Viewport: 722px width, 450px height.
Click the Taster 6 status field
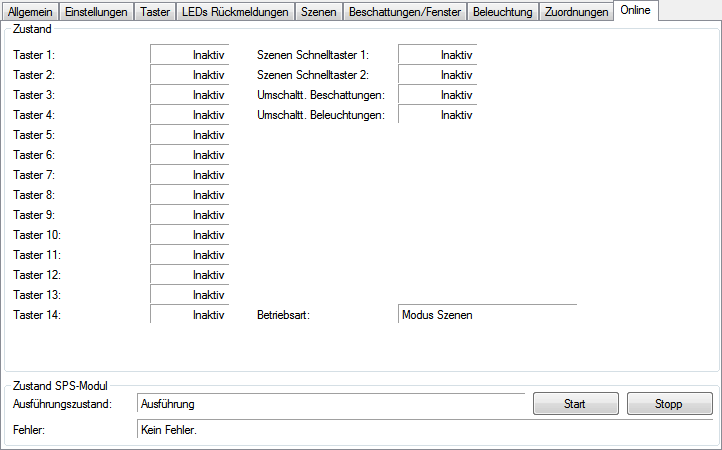[190, 154]
